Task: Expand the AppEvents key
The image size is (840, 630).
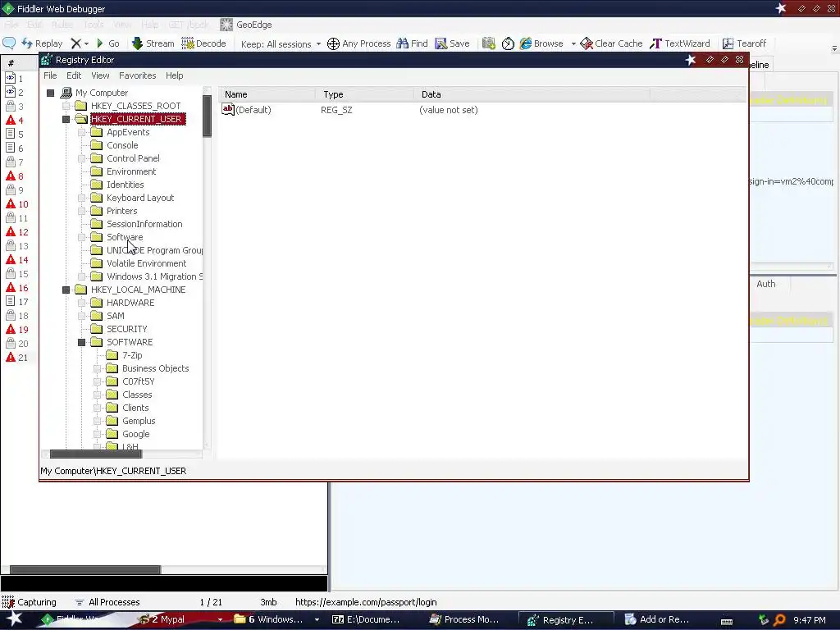Action: pyautogui.click(x=81, y=132)
